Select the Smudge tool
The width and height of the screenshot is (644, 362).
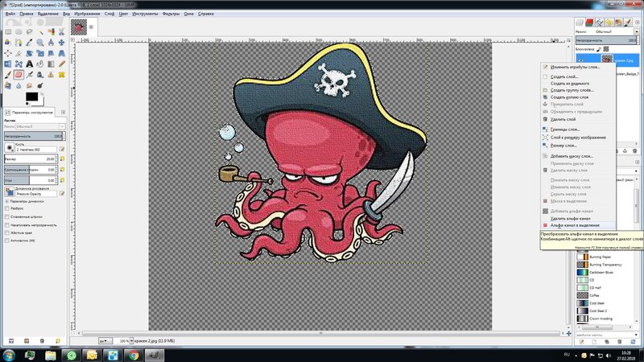[30, 85]
